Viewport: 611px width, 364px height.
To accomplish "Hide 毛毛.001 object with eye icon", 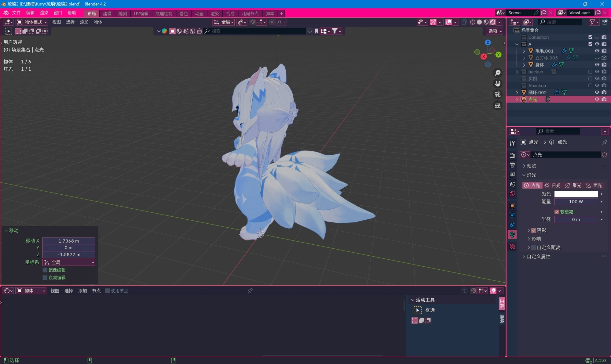I will pyautogui.click(x=597, y=51).
